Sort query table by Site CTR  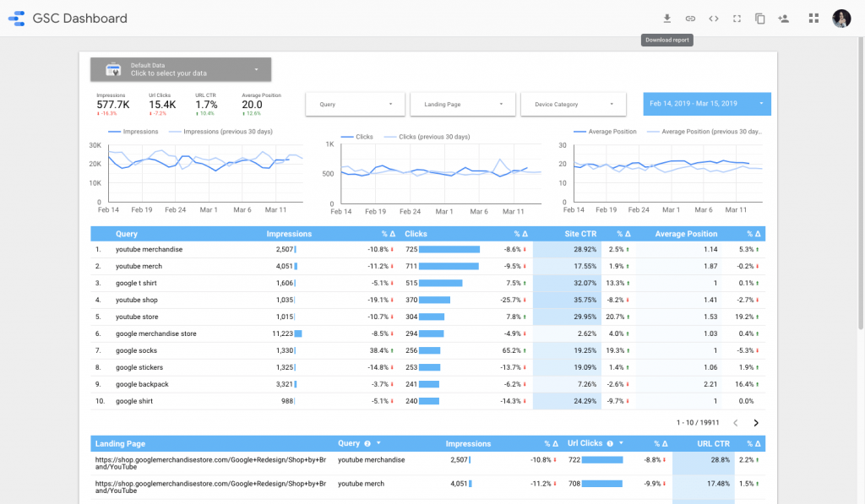[x=580, y=234]
